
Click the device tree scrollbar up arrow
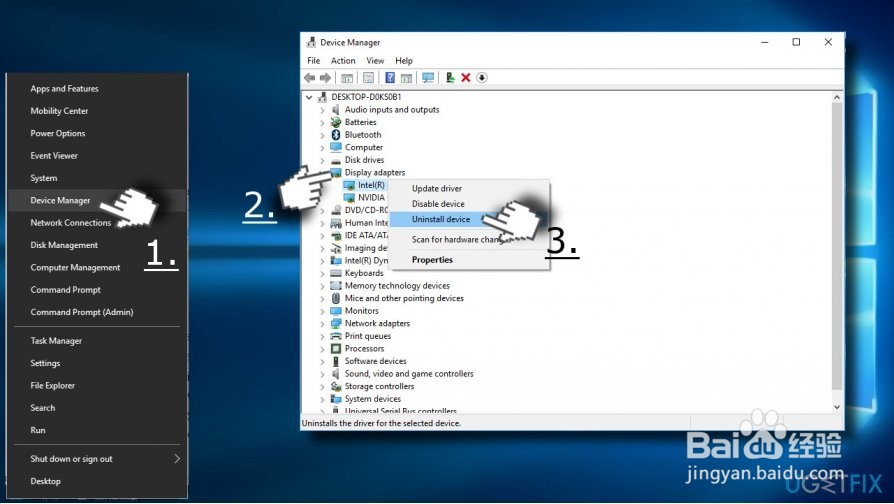coord(837,97)
